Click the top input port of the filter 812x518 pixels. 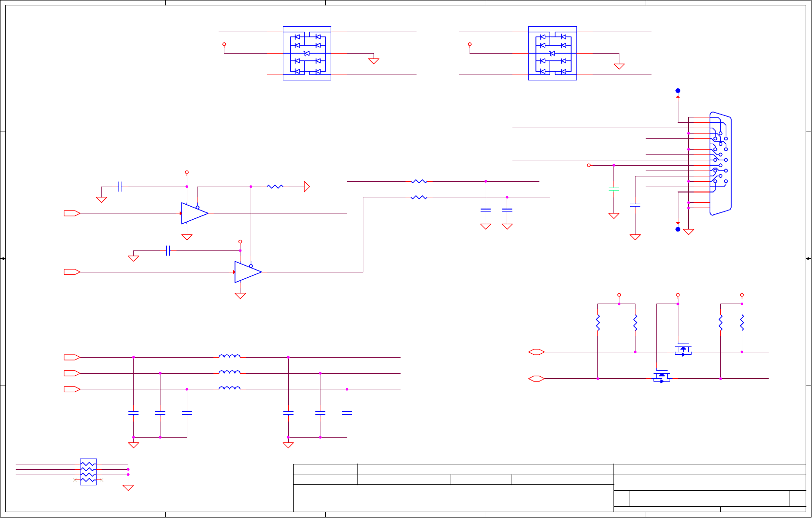point(72,357)
